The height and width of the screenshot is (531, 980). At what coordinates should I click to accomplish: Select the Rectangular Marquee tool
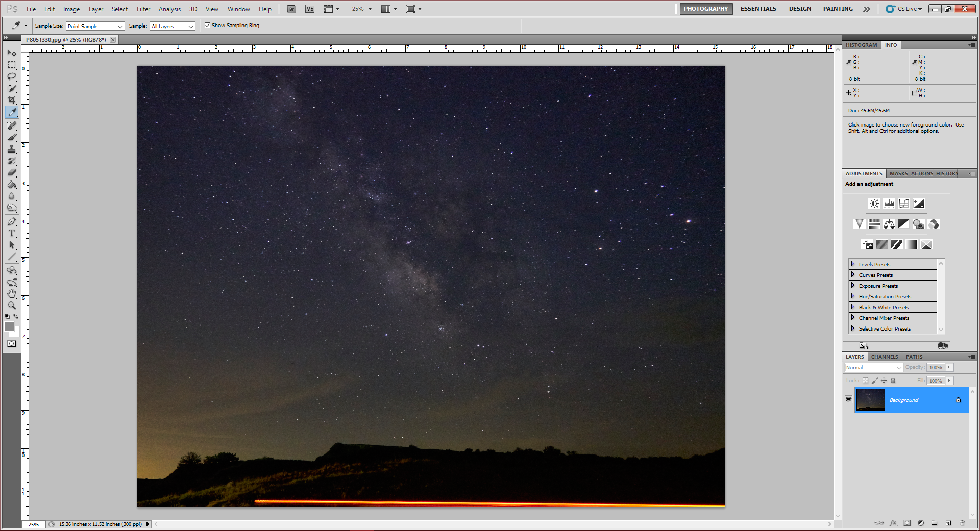[x=12, y=65]
